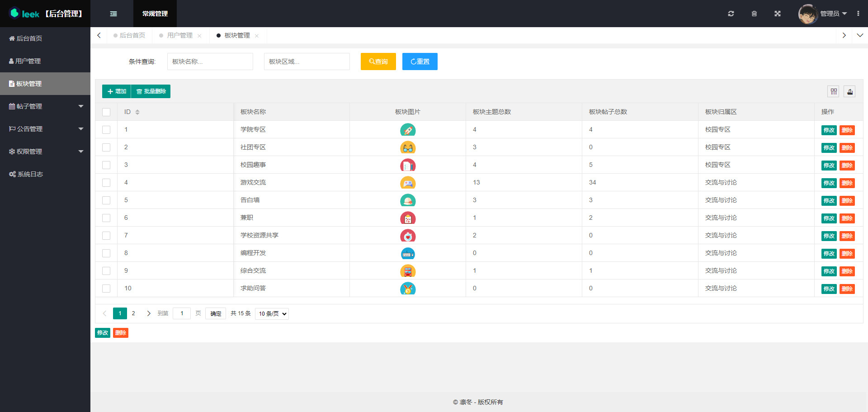This screenshot has height=412, width=868.
Task: Close the 板块管理 tab
Action: (x=257, y=36)
